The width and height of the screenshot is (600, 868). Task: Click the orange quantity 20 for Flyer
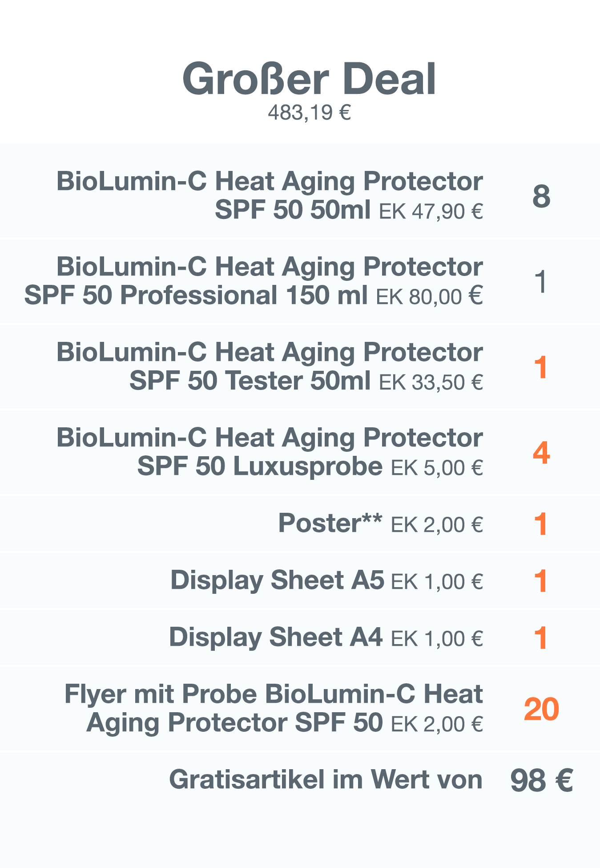541,709
